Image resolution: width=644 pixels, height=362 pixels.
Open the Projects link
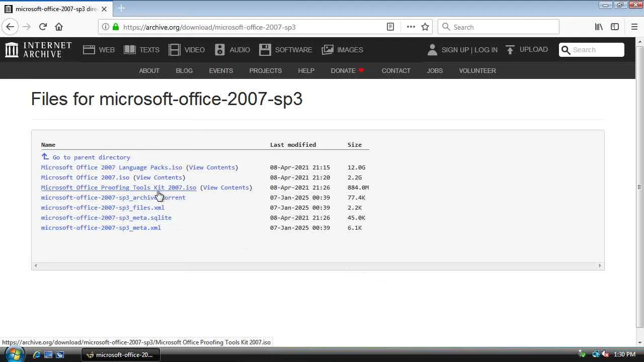point(265,71)
